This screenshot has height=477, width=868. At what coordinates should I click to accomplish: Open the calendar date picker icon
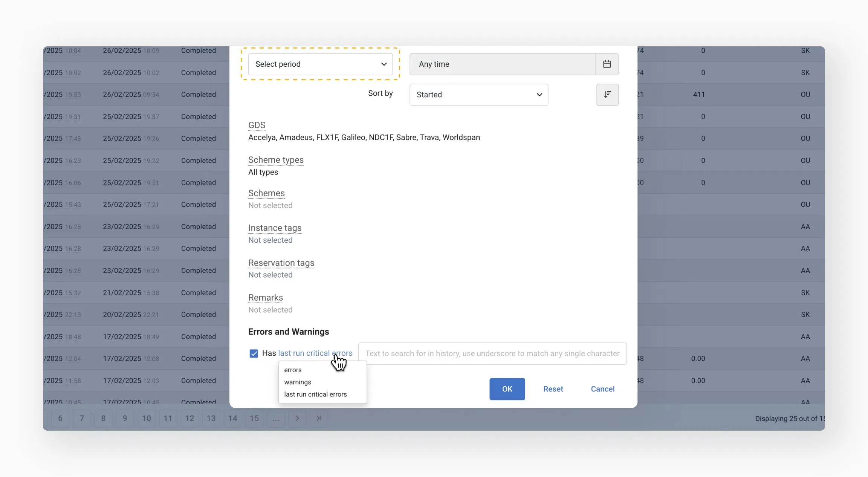tap(607, 64)
